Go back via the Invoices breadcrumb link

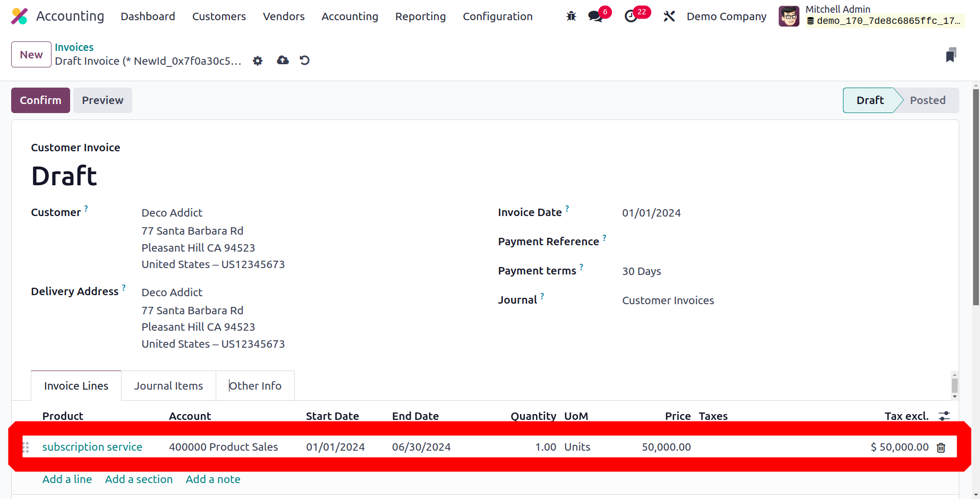coord(74,47)
